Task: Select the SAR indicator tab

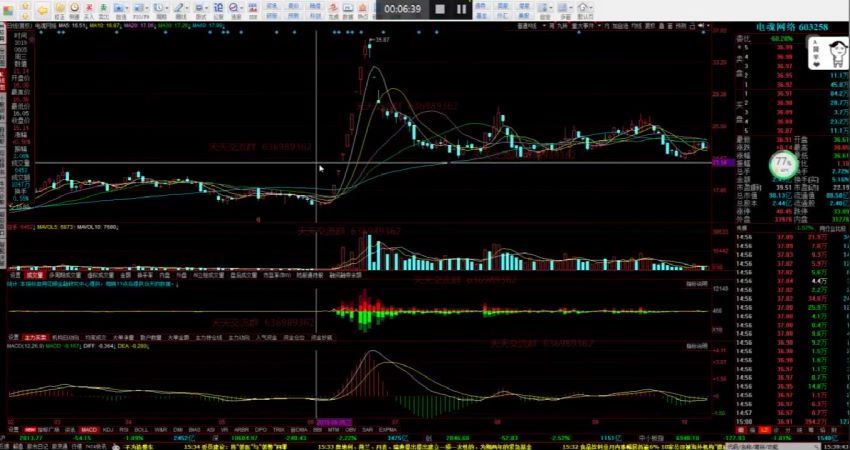Action: tap(367, 429)
